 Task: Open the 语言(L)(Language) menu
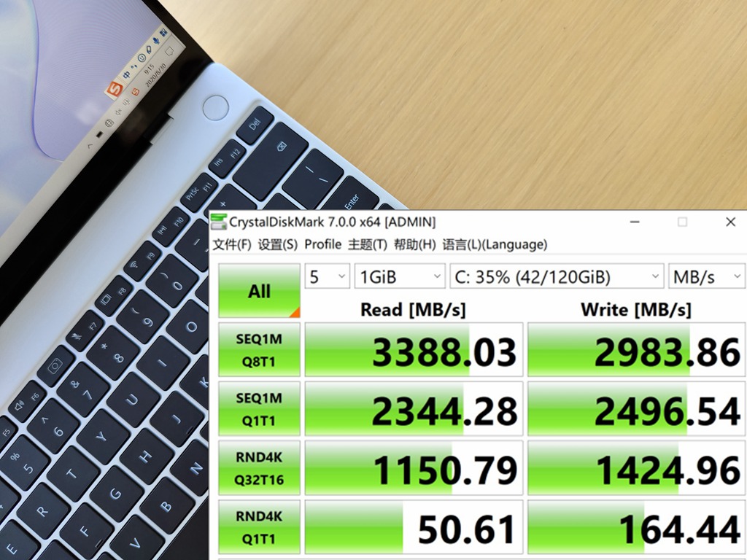click(x=495, y=245)
